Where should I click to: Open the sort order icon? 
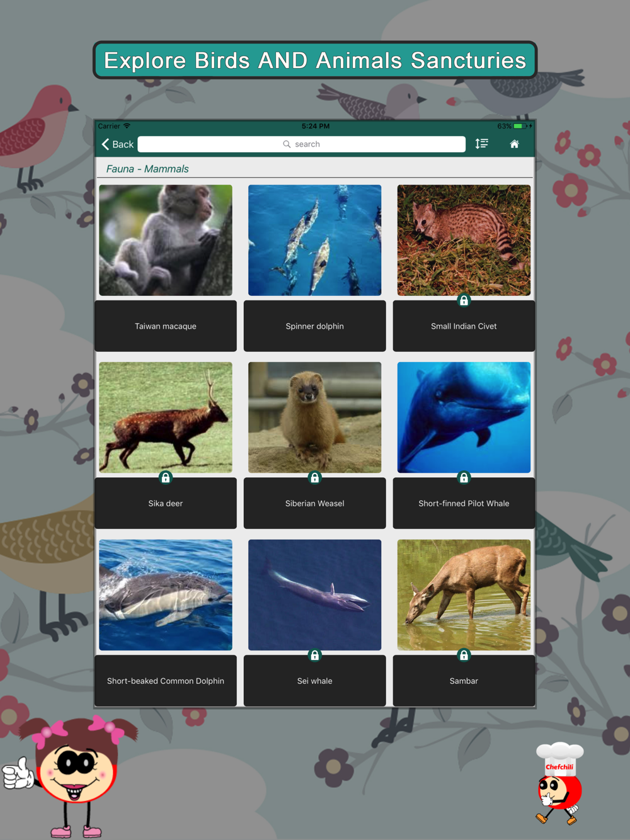click(x=482, y=144)
